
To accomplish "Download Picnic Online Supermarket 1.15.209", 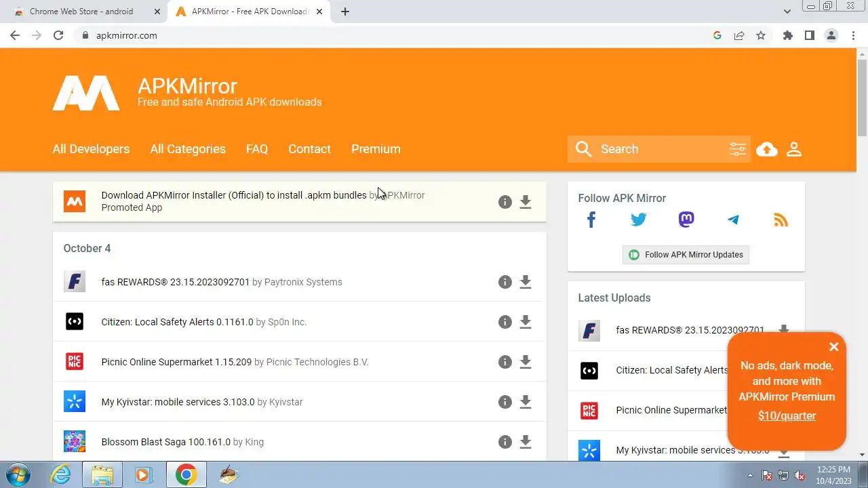I will [526, 362].
